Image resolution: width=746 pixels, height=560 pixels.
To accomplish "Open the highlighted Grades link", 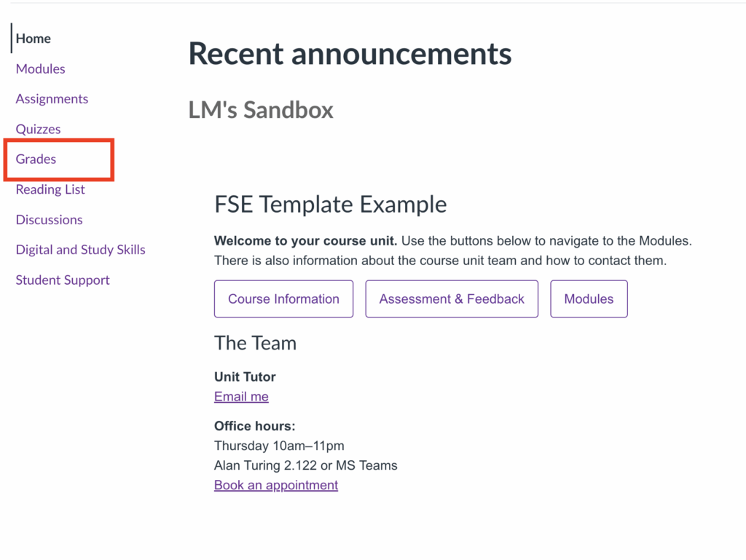I will pos(36,159).
